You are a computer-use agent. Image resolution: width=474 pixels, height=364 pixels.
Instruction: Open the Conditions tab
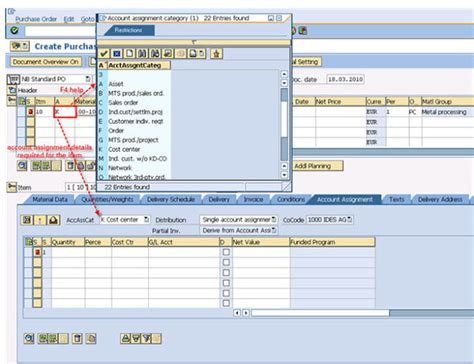click(x=291, y=199)
